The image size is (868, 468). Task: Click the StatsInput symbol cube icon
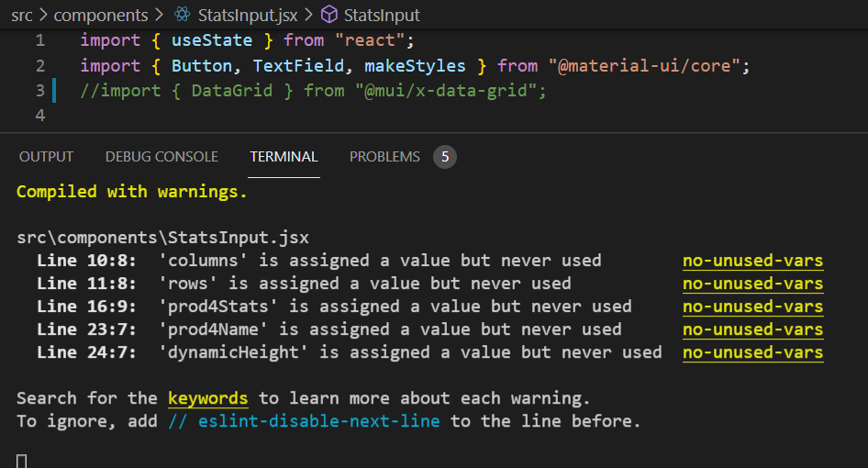(x=328, y=15)
